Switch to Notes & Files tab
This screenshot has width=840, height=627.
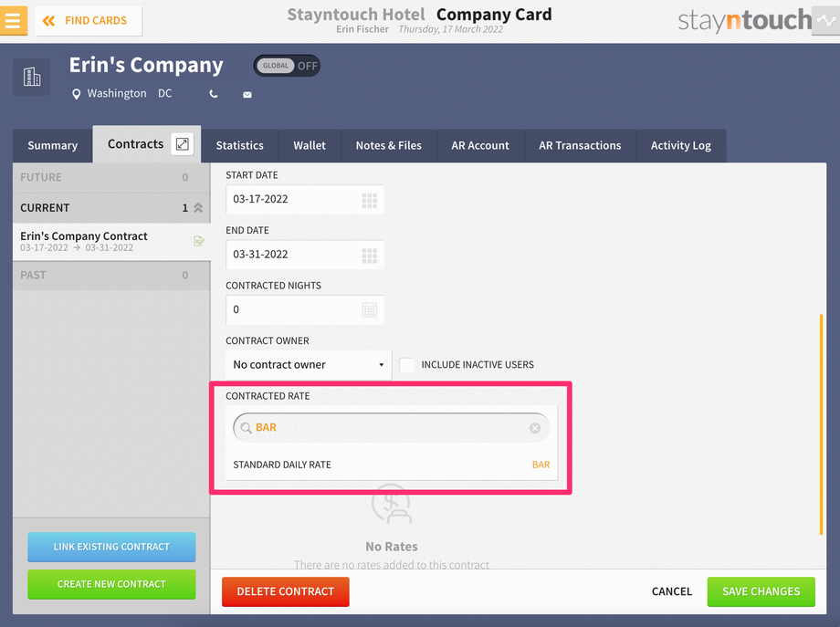pyautogui.click(x=388, y=146)
